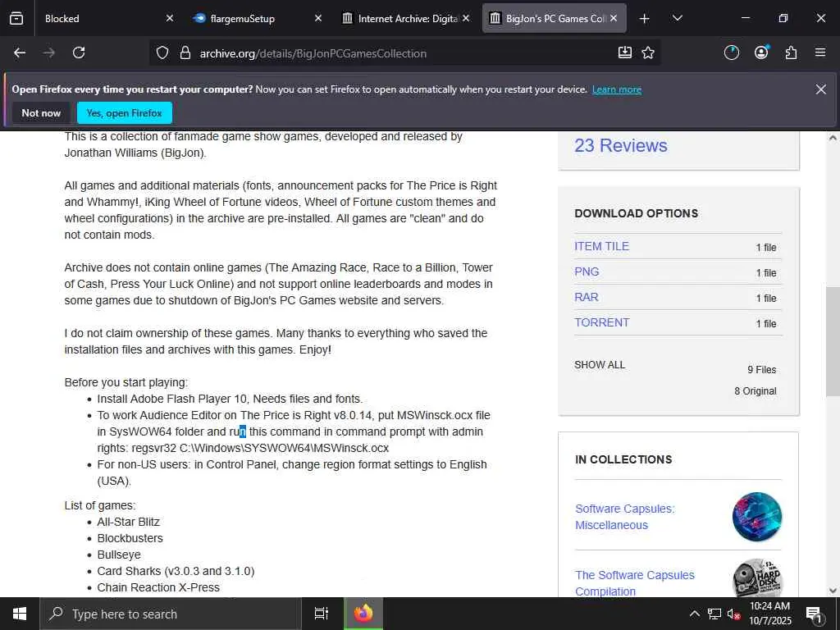Open the extensions puzzle icon

[791, 52]
